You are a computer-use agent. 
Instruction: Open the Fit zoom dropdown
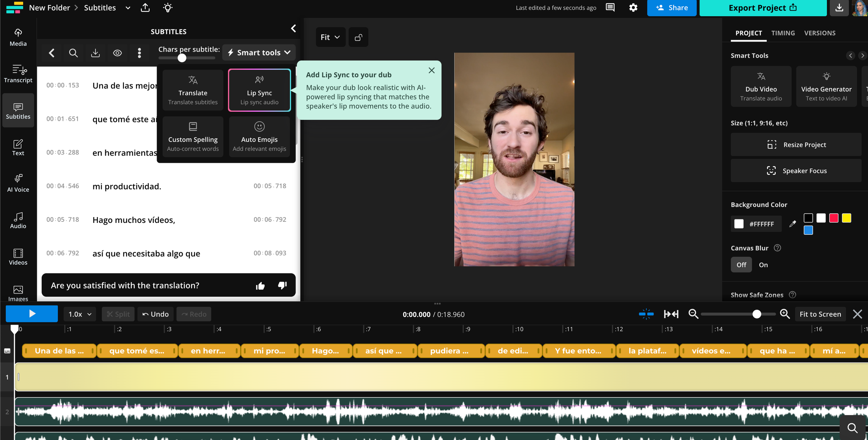click(x=330, y=37)
